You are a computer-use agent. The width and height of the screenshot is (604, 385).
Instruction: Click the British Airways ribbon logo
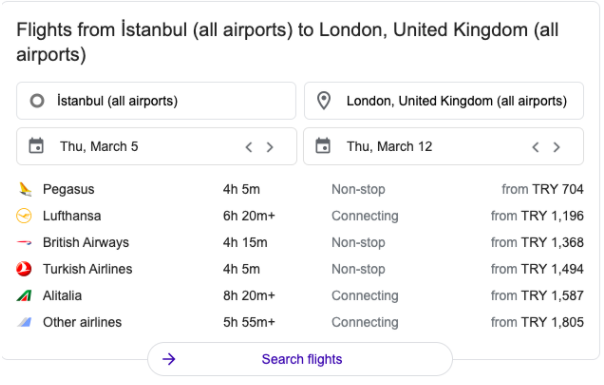pyautogui.click(x=24, y=242)
